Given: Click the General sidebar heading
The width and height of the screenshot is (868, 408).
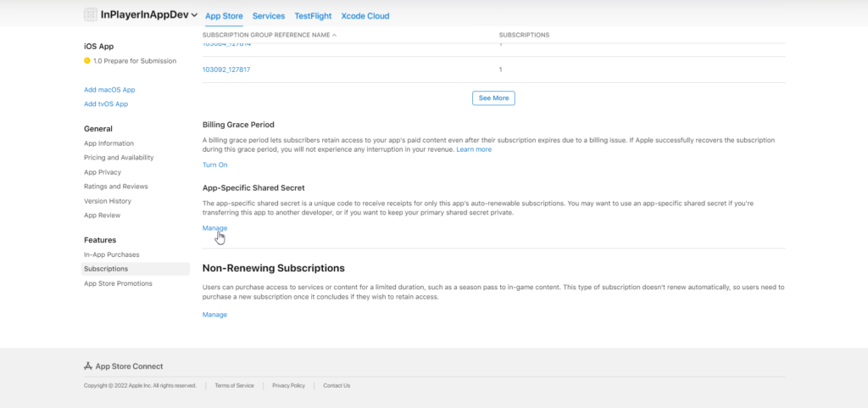Looking at the screenshot, I should (x=98, y=129).
